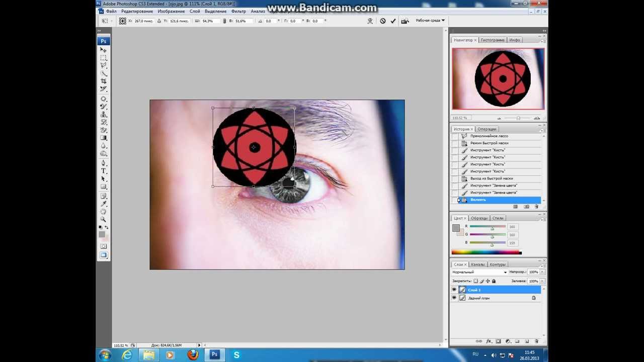Create new snapshot in the History panel
The height and width of the screenshot is (362, 644).
pos(526,207)
